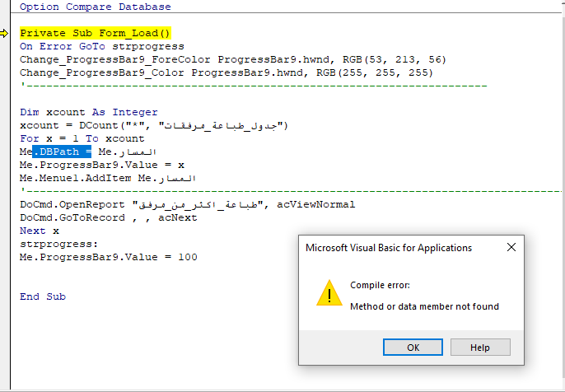Click the Me.Menuel.AddItem statement
Image resolution: width=565 pixels, height=392 pixels.
click(108, 178)
